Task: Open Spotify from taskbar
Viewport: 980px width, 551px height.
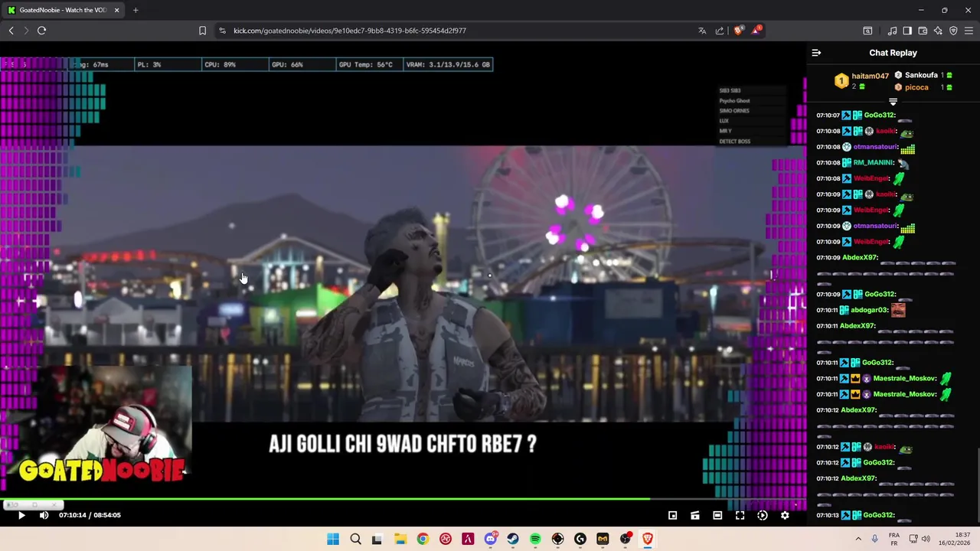Action: click(535, 539)
